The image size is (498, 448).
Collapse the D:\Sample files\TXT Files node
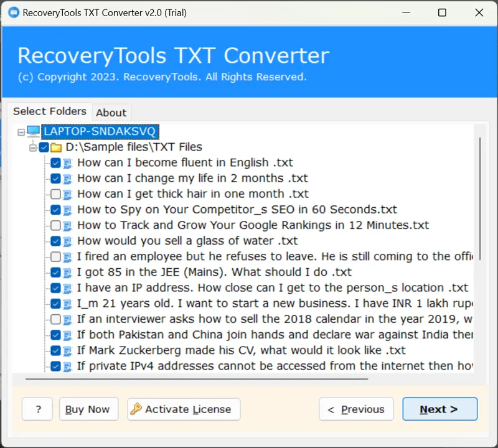point(33,148)
